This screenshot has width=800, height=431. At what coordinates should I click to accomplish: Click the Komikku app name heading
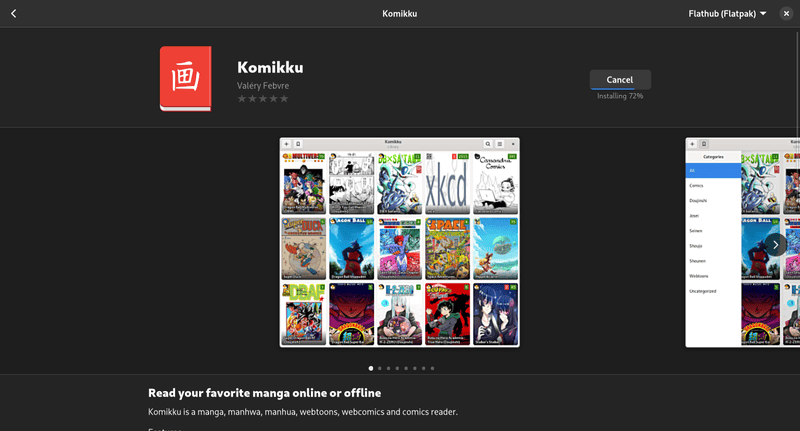pos(270,68)
